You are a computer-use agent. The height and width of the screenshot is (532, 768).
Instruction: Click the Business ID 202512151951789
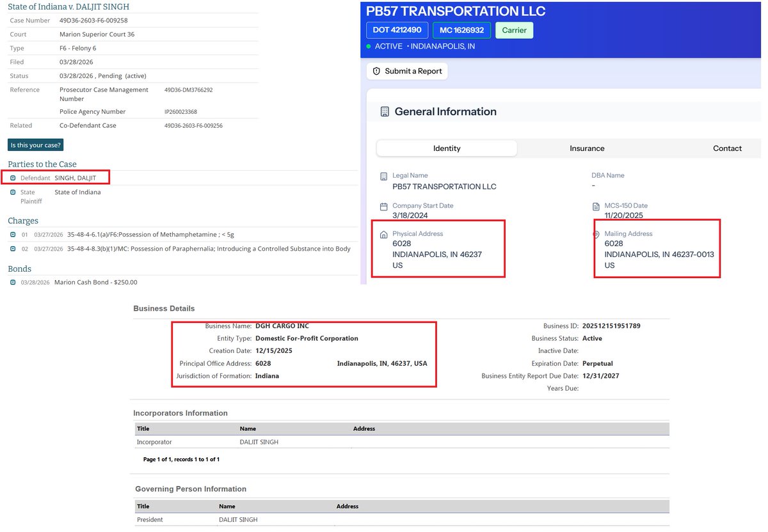click(x=611, y=326)
